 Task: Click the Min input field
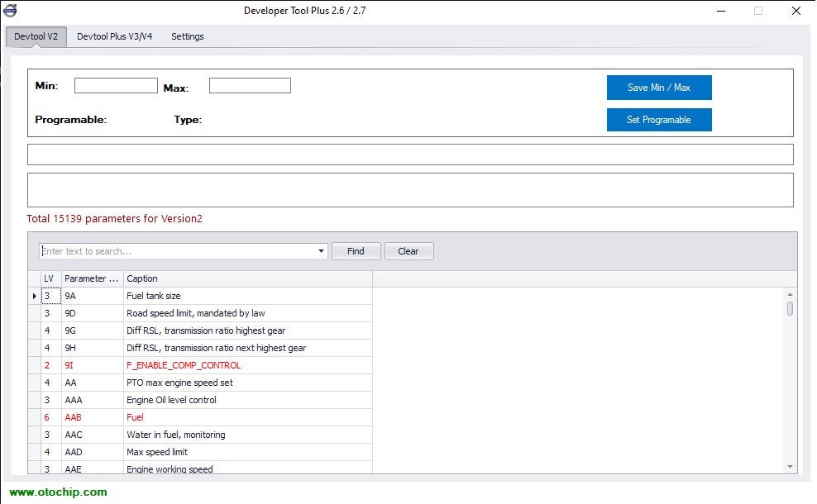pyautogui.click(x=116, y=86)
